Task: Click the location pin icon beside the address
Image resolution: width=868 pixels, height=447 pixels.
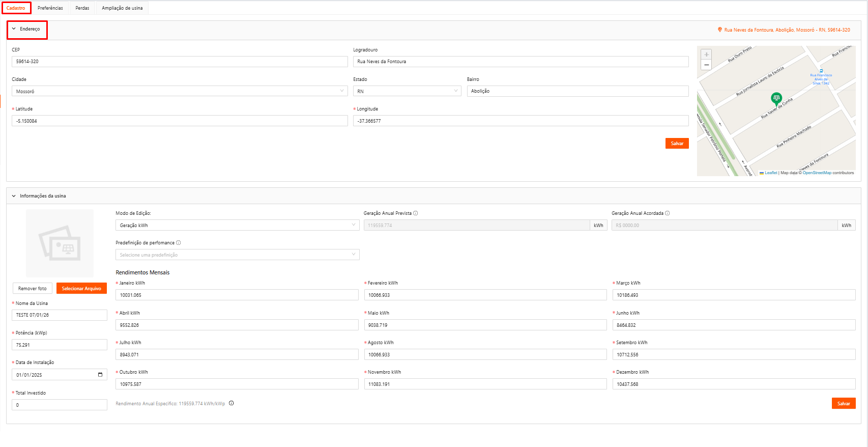Action: tap(720, 30)
